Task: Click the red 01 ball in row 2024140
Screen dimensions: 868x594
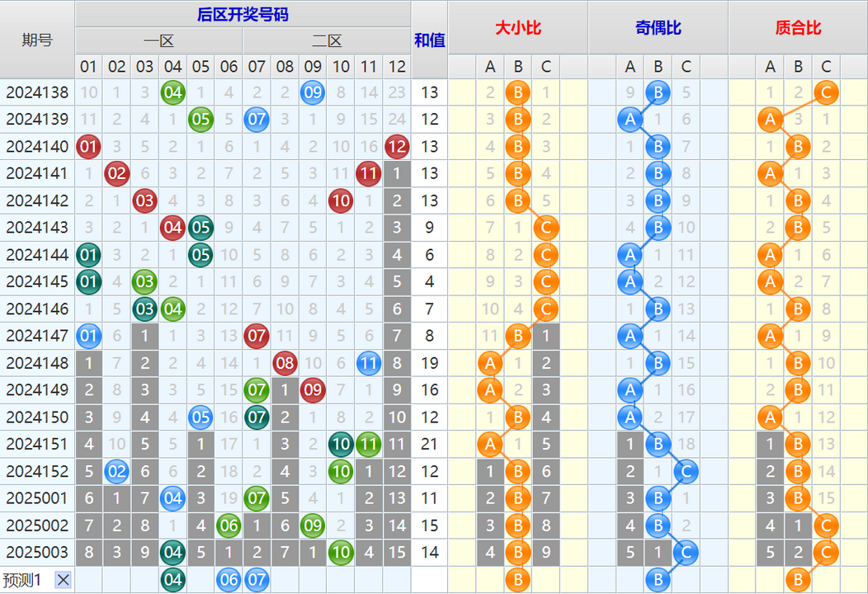Action: [88, 147]
